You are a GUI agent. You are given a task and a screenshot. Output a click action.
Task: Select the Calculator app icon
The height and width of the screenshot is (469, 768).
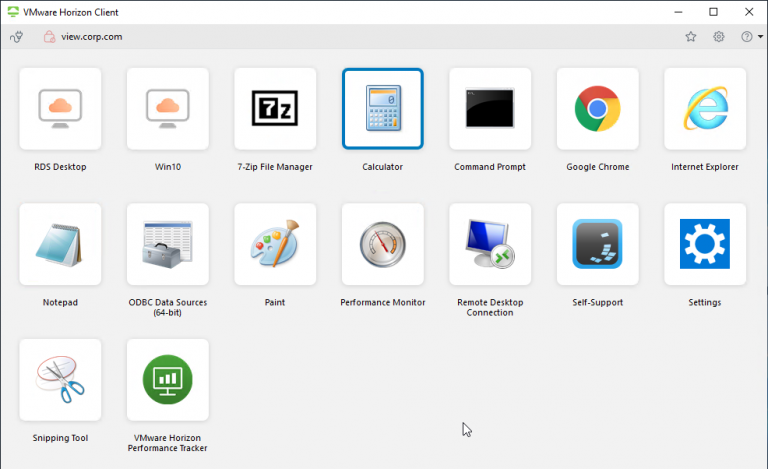[x=382, y=109]
